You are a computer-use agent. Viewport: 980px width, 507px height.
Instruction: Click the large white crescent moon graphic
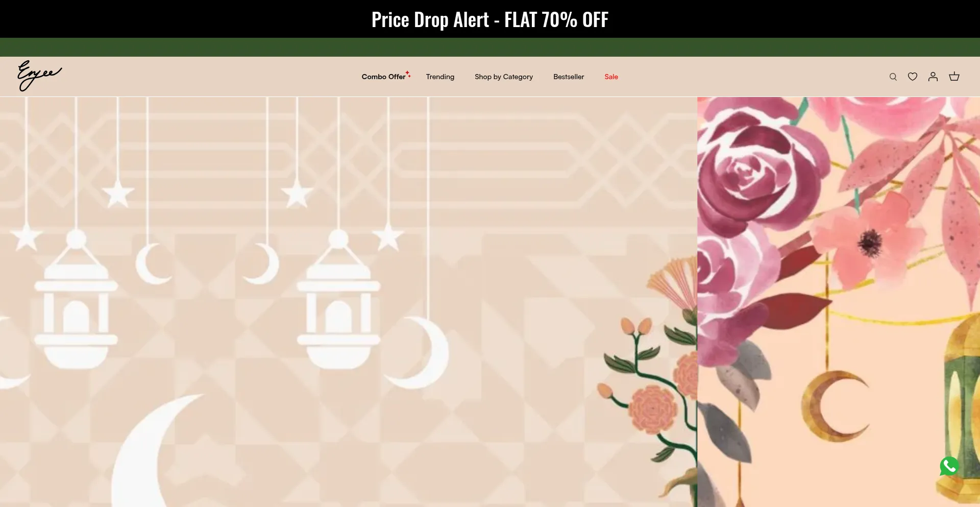click(158, 449)
